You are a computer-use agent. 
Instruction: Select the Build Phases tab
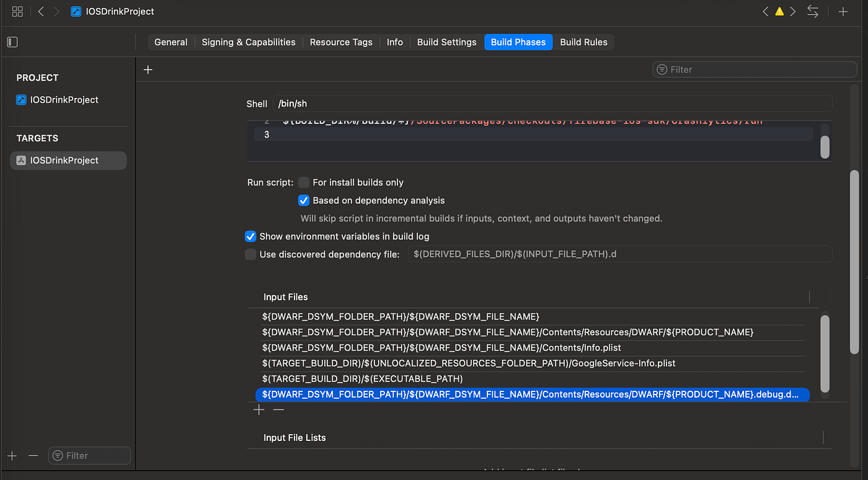pos(518,42)
